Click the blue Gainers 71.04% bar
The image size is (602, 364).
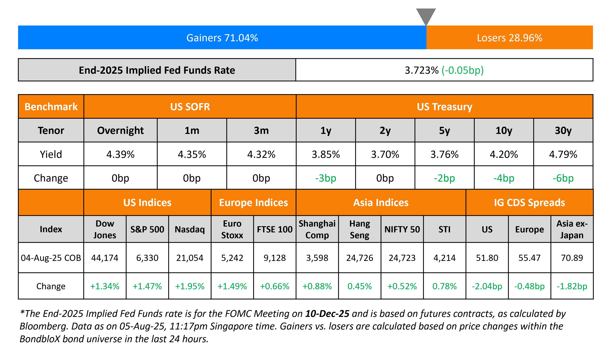222,38
